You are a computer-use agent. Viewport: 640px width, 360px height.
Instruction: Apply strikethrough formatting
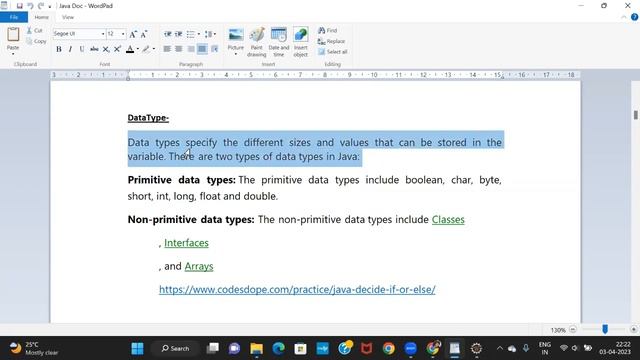coord(94,49)
